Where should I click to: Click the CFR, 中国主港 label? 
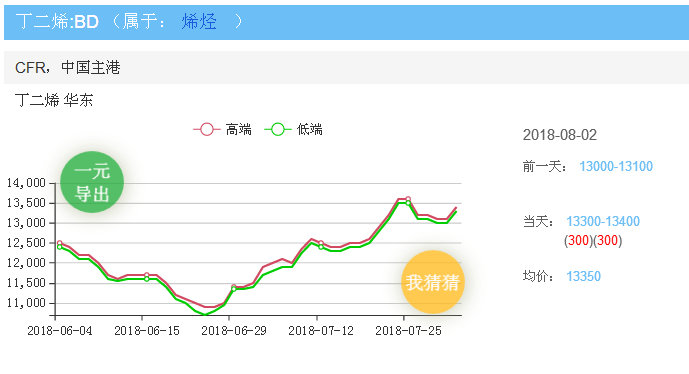(68, 67)
